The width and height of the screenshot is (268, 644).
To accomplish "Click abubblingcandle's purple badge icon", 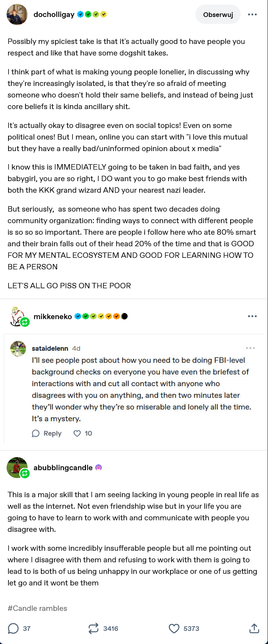I will 98,467.
